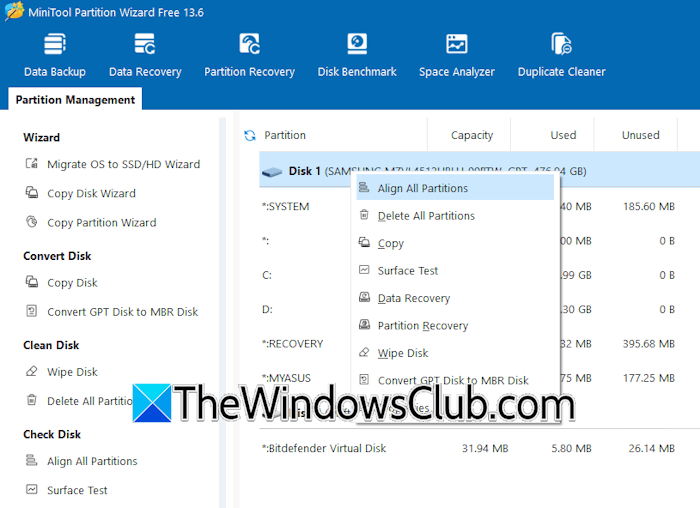Screen dimensions: 700x508
Task: Click the Delete All Partitions trash icon in the sidebar
Action: click(32, 400)
